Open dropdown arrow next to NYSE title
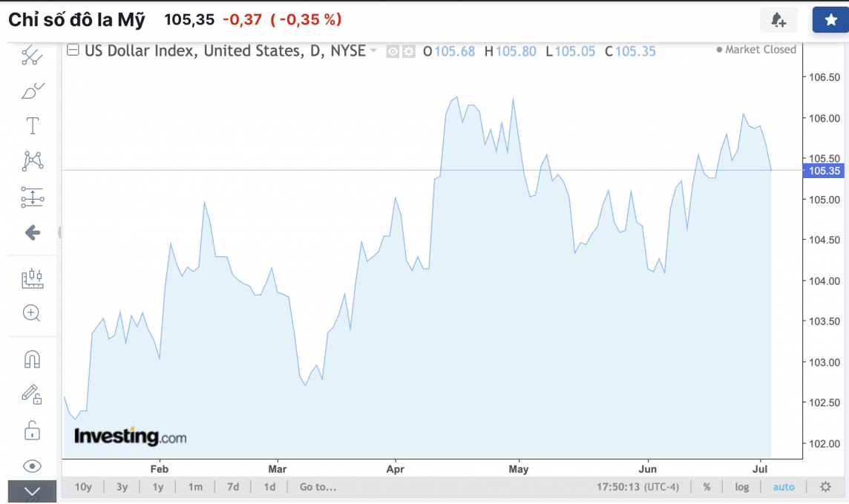 [373, 51]
